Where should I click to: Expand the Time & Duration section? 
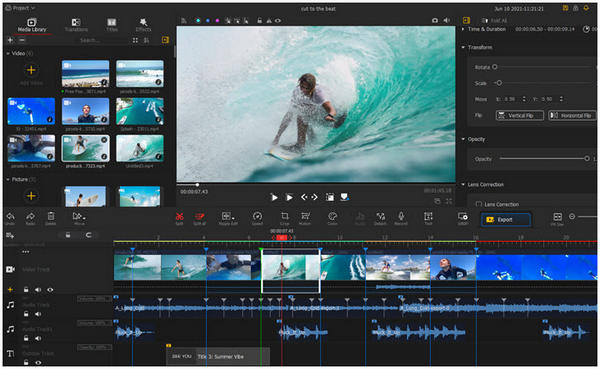(x=463, y=29)
